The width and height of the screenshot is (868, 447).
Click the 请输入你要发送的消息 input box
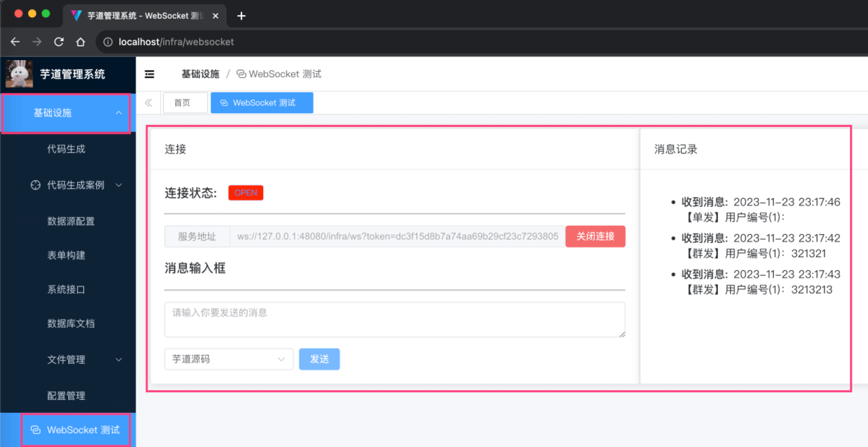[394, 319]
